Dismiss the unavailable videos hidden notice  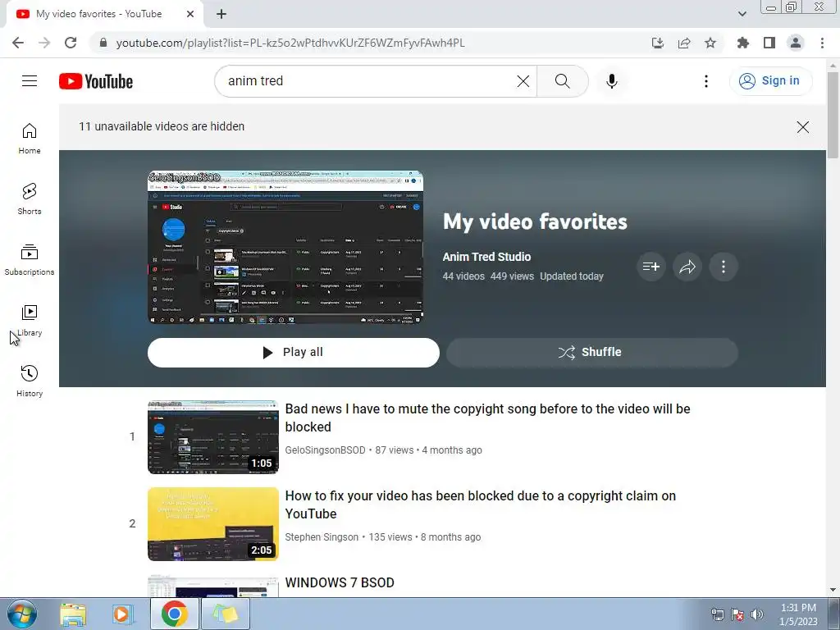(x=802, y=127)
